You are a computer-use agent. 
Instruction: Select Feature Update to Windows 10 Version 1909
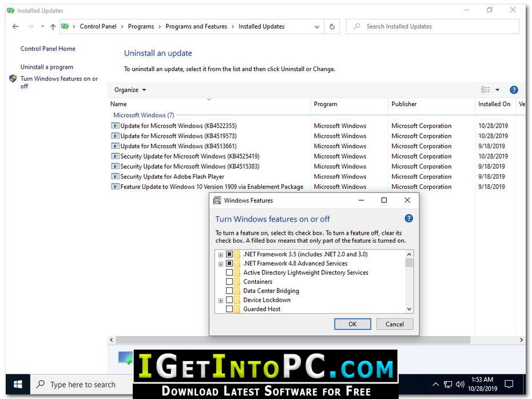[212, 187]
